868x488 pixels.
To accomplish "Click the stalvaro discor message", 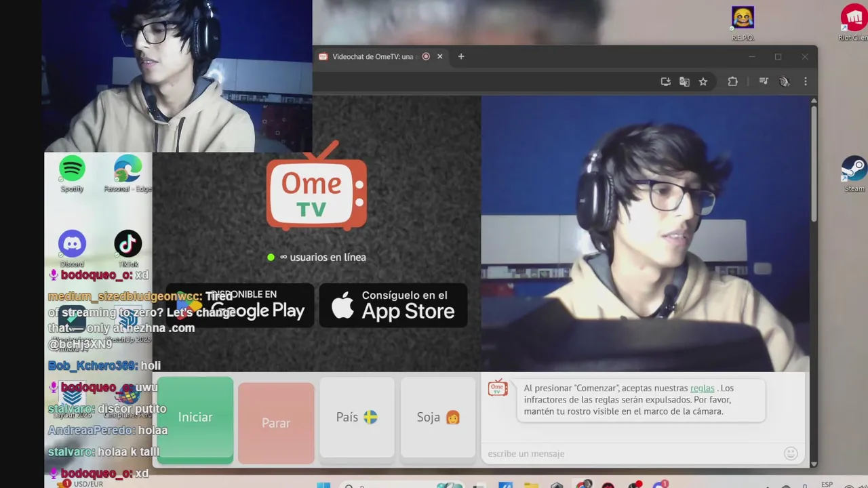I will 107,409.
